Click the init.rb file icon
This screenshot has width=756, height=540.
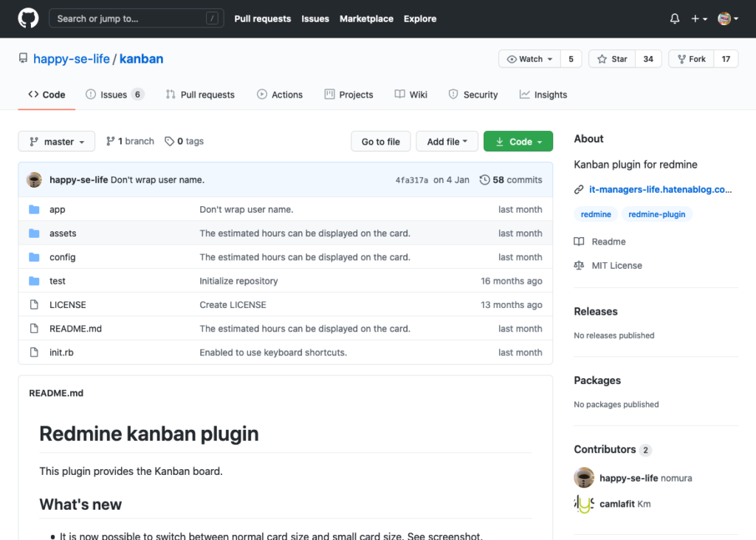[x=34, y=352]
